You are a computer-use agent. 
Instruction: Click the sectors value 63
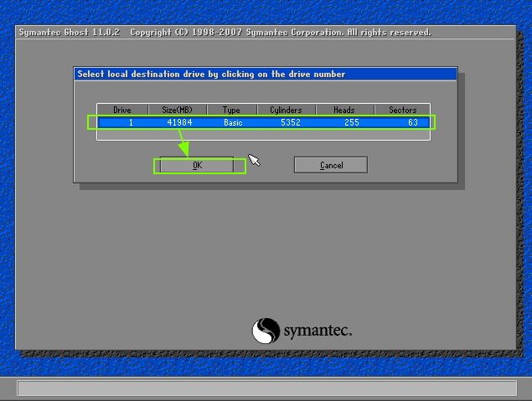coord(413,122)
